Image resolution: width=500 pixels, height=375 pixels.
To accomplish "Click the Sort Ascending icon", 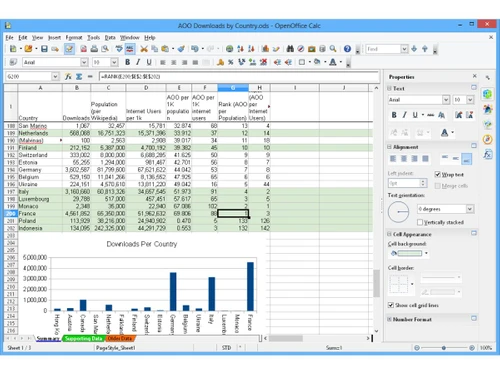I will 240,49.
